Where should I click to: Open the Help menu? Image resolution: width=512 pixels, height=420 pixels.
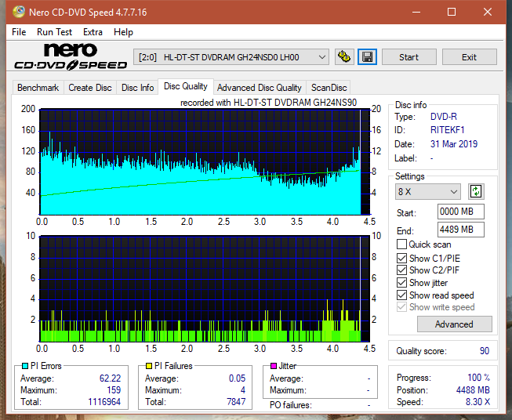[x=123, y=32]
